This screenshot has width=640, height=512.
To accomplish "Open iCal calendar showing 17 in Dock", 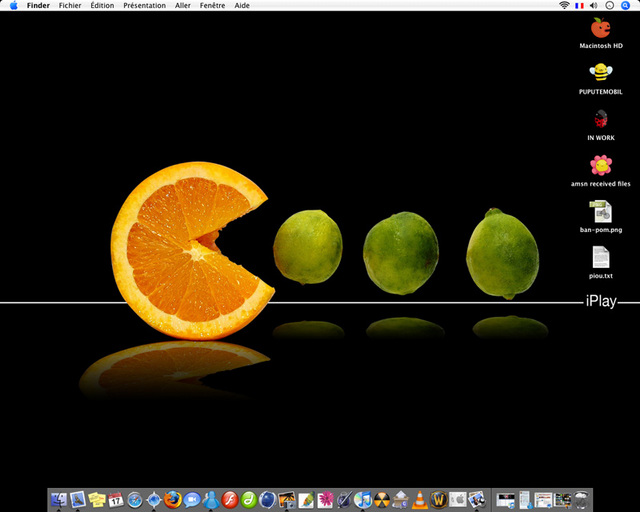I will pos(116,499).
